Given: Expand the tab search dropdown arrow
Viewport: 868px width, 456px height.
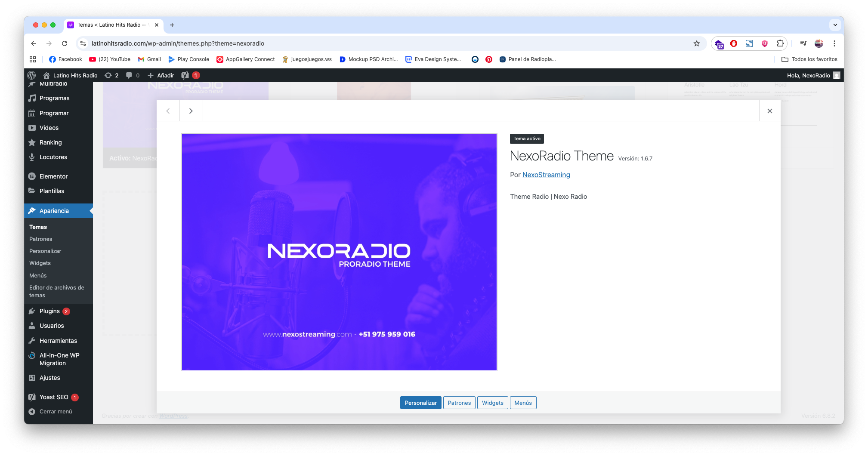Looking at the screenshot, I should tap(835, 25).
